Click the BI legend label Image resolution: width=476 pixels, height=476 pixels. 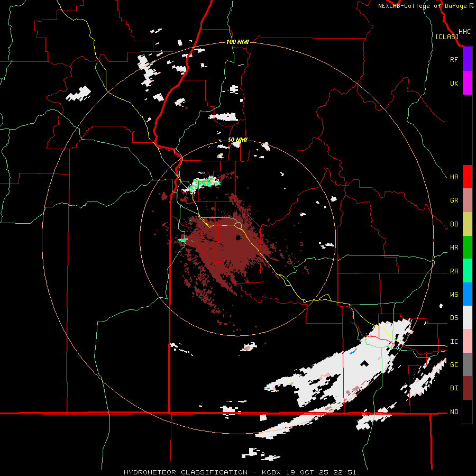tap(454, 388)
